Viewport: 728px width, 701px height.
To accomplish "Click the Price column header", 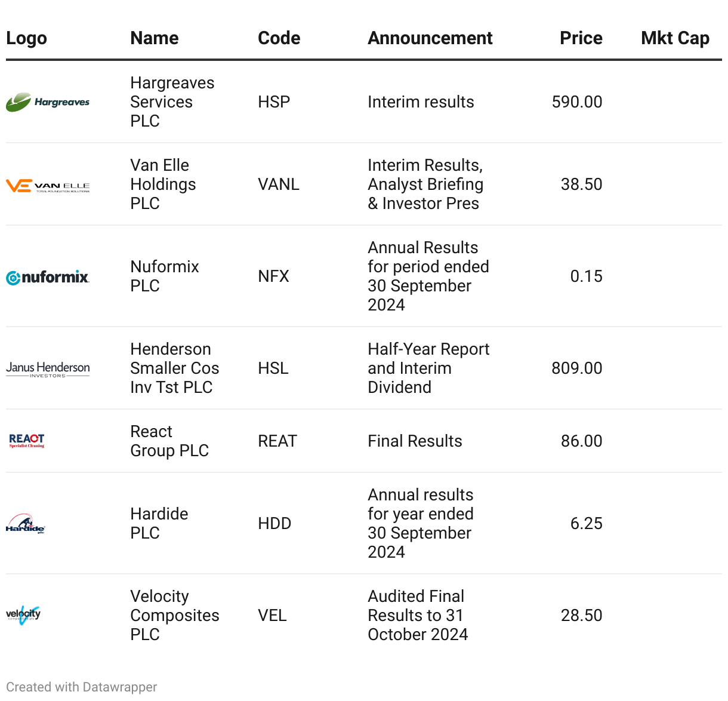I will click(x=581, y=38).
